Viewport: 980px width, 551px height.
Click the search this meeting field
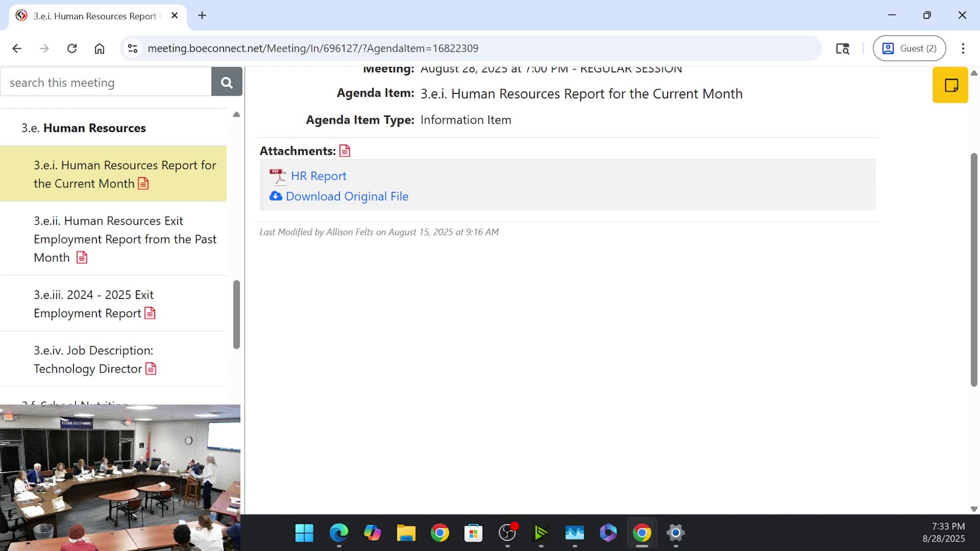(x=106, y=82)
